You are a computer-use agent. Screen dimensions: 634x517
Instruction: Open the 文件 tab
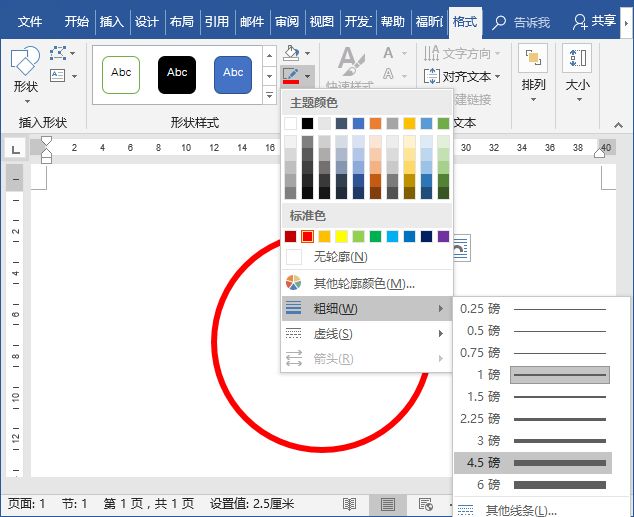coord(30,21)
